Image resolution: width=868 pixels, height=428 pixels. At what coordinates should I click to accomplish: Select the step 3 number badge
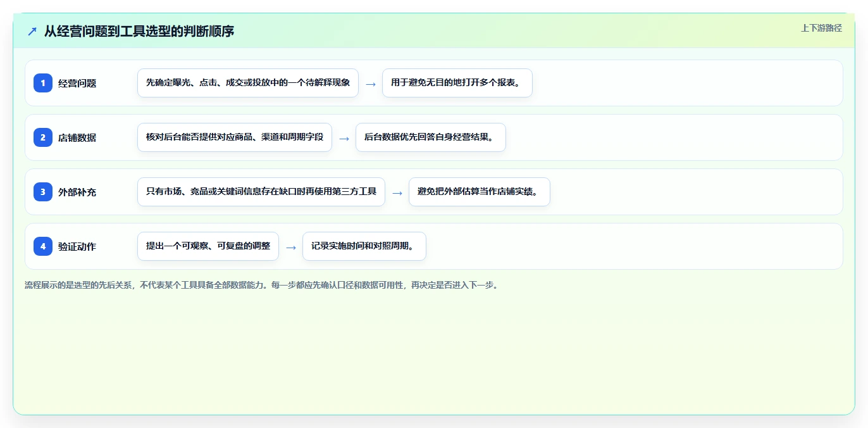tap(43, 192)
